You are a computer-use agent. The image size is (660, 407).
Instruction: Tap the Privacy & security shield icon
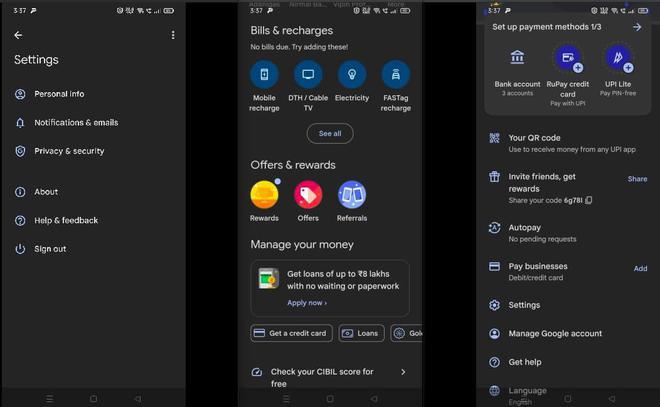(20, 151)
